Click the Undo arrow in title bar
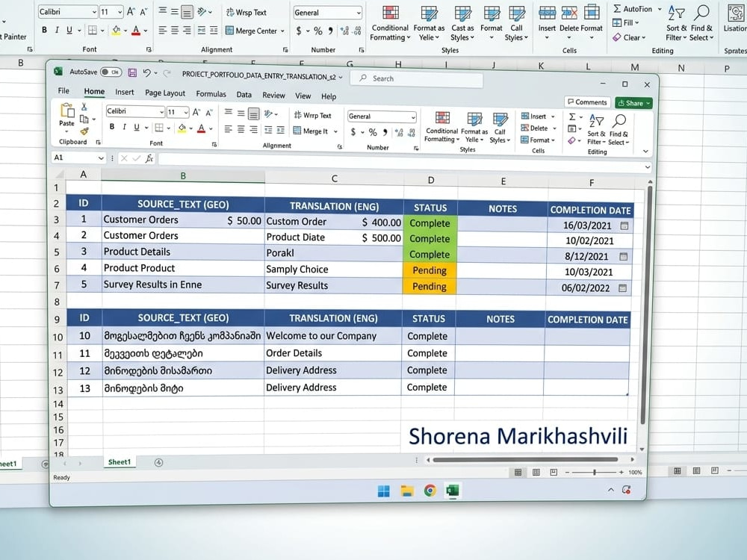Screen dimensions: 747x560 click(x=146, y=72)
